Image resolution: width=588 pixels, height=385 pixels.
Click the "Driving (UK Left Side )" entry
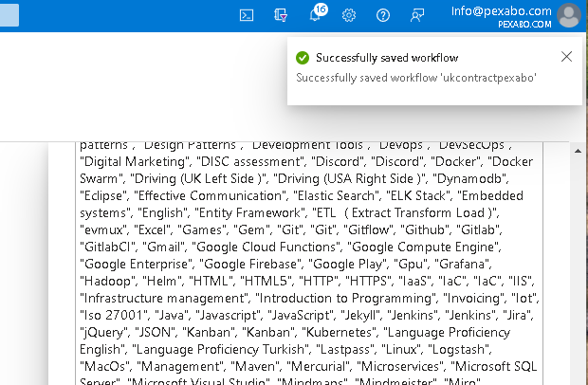tap(198, 178)
